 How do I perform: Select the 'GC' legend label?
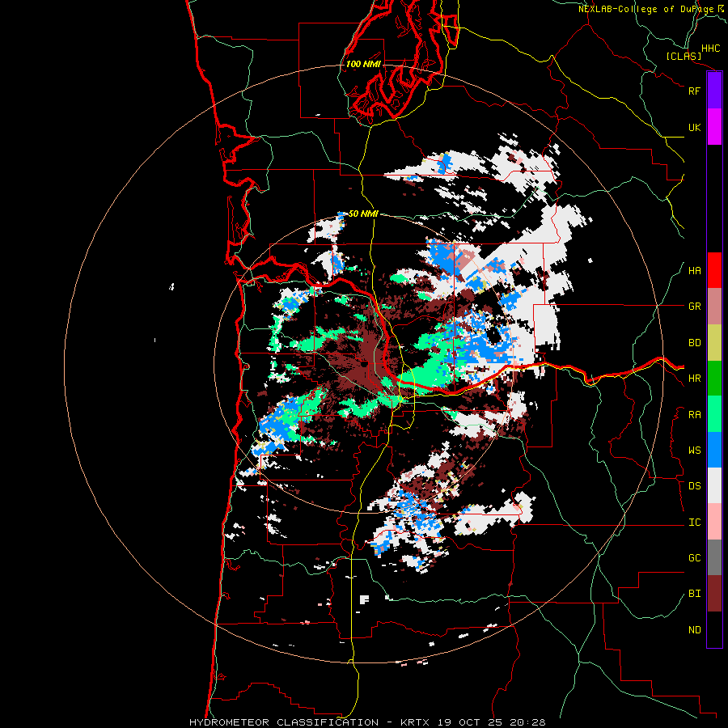coord(694,558)
